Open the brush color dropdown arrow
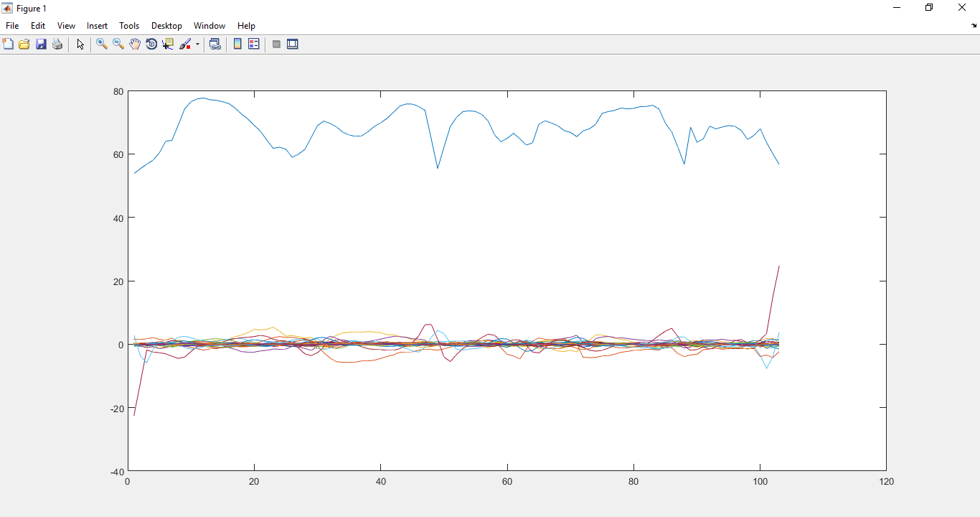This screenshot has width=980, height=517. [x=197, y=45]
